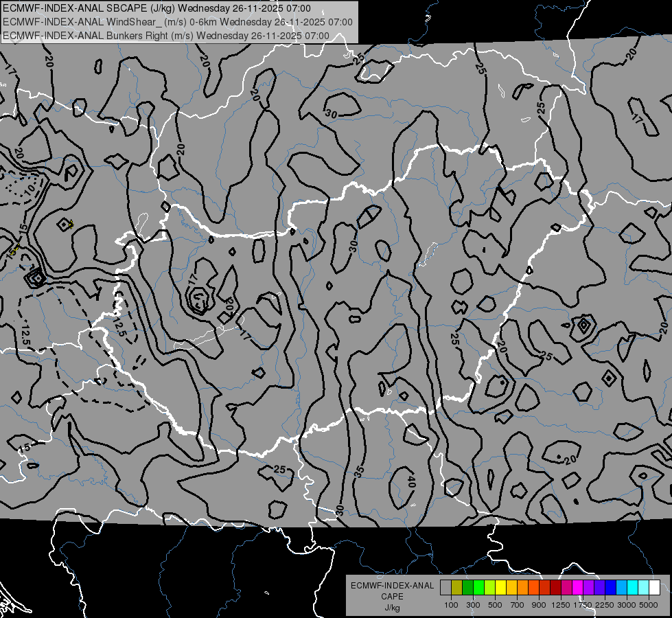Select the WindShear_ 0-6km title line

(177, 22)
